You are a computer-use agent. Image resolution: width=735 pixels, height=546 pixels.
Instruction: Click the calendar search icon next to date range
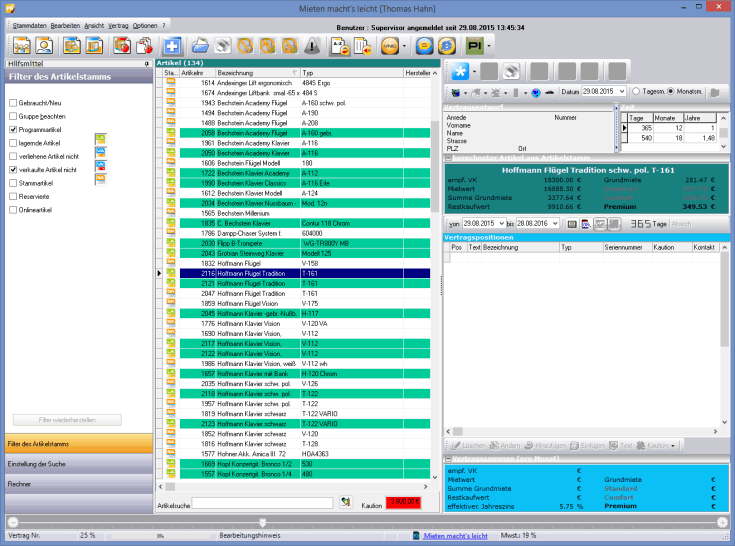(585, 224)
